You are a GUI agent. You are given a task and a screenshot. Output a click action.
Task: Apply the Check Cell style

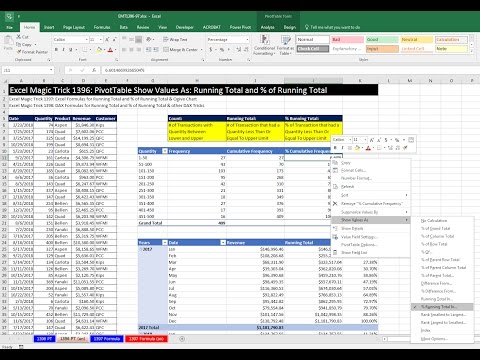tap(313, 49)
